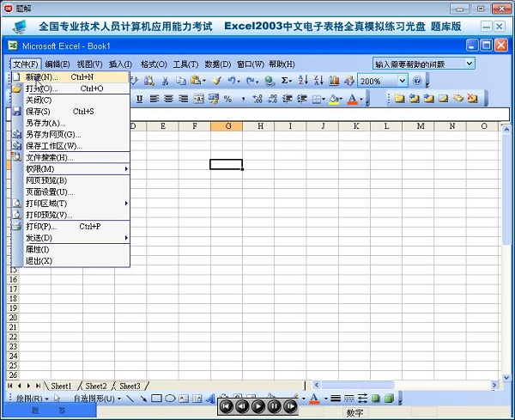Open the 数据(D) menu
The height and width of the screenshot is (420, 515).
(218, 64)
